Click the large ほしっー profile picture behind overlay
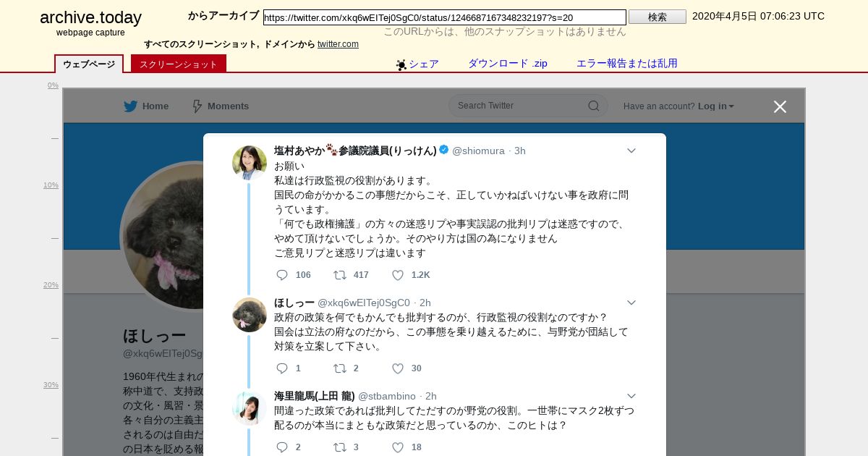868x456 pixels. pos(162,236)
